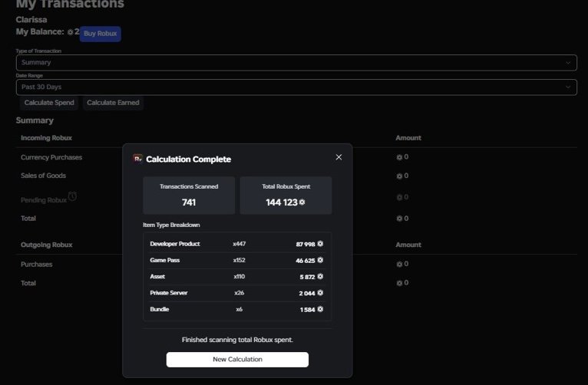Click the x152 count value
The height and width of the screenshot is (385, 588).
tap(239, 260)
